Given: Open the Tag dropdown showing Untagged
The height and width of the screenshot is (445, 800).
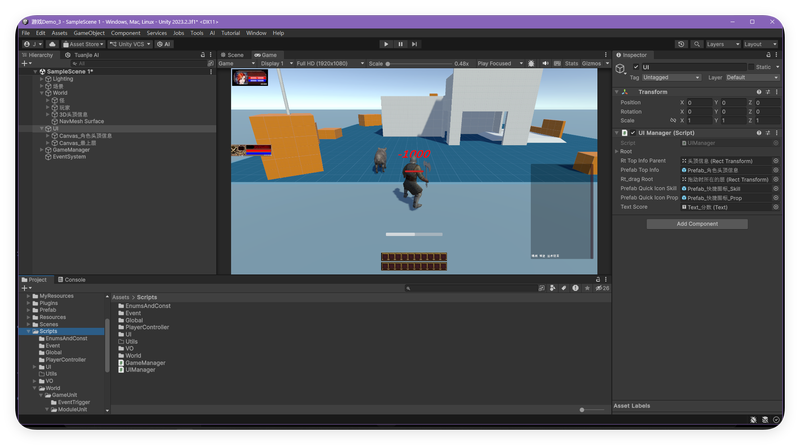Looking at the screenshot, I should [x=671, y=78].
